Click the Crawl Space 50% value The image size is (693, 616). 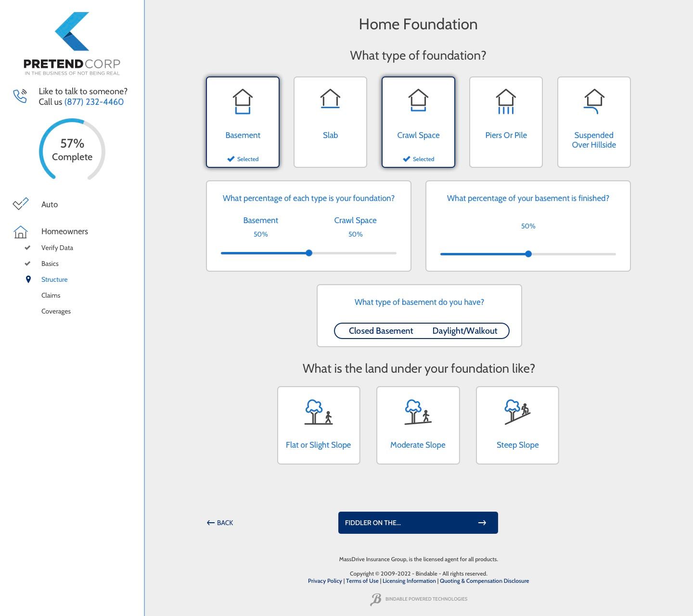coord(356,234)
